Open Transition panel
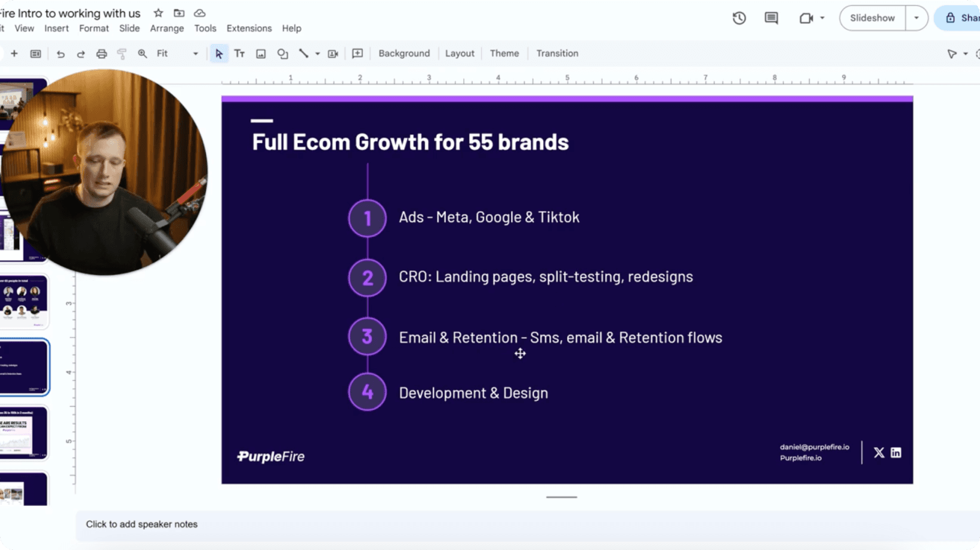 coord(557,54)
